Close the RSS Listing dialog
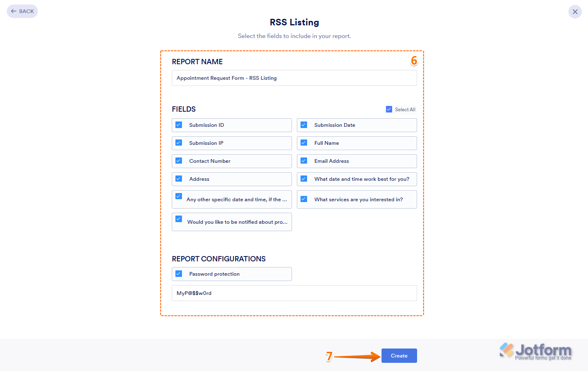 point(575,11)
